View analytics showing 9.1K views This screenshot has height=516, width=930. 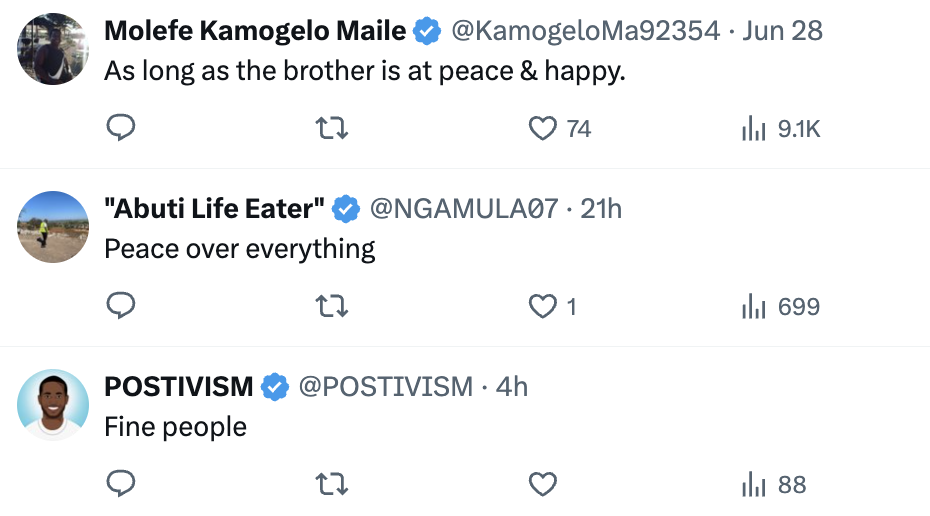point(781,128)
